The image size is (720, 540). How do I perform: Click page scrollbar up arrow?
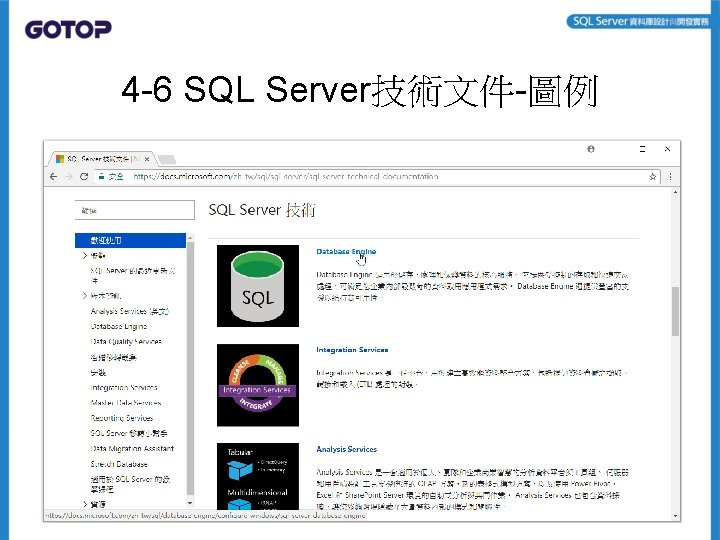click(x=675, y=192)
